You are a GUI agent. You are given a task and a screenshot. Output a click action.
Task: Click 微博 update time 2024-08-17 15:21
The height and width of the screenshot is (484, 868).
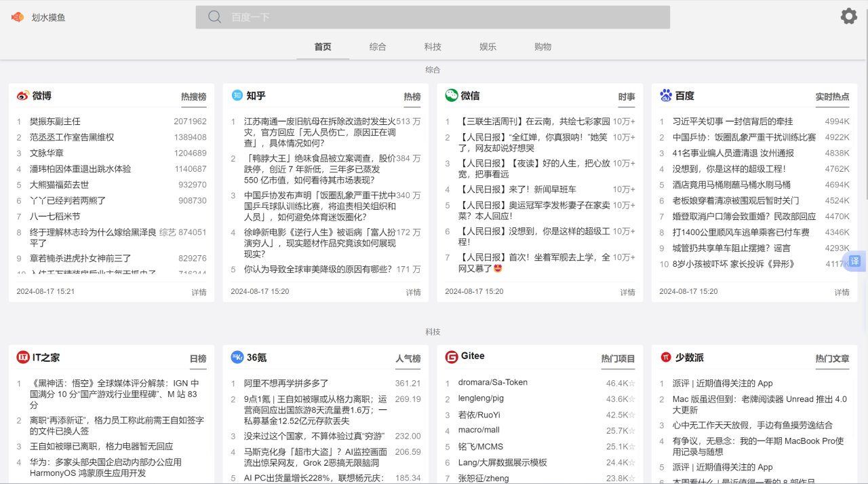(45, 291)
